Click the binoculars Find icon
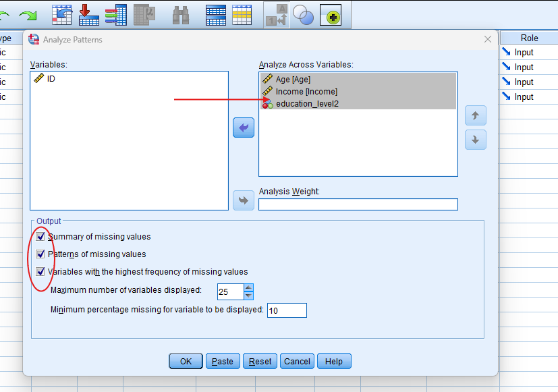 point(181,14)
